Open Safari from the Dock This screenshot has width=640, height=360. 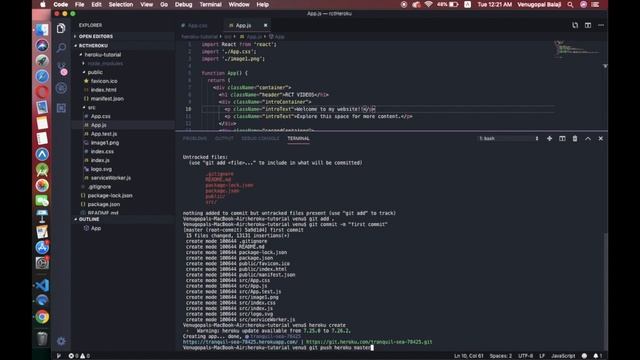(42, 76)
